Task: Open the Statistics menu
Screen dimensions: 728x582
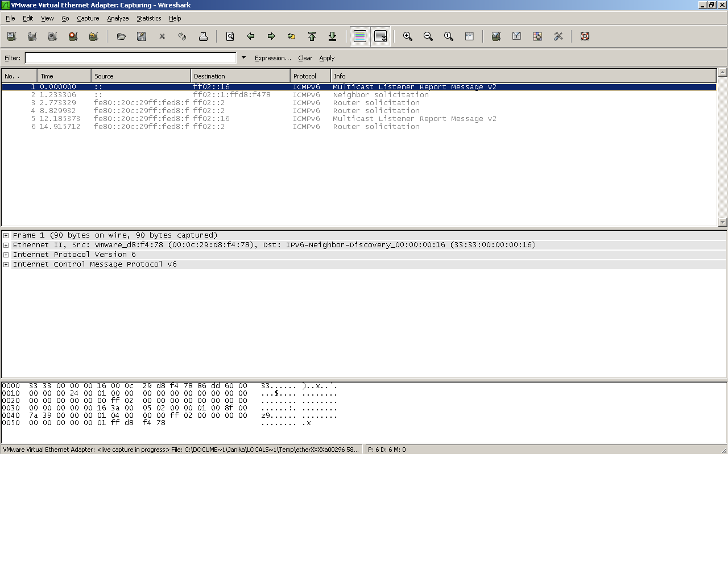Action: click(x=148, y=18)
